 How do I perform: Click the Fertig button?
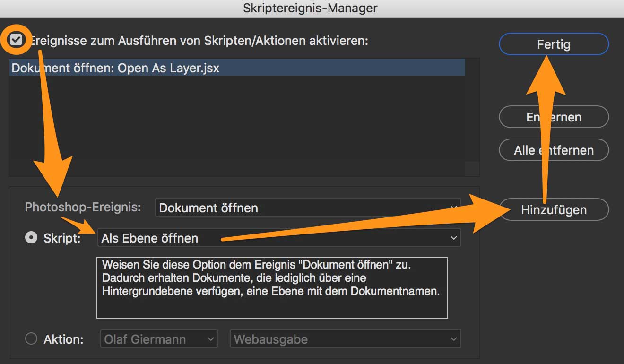[554, 44]
